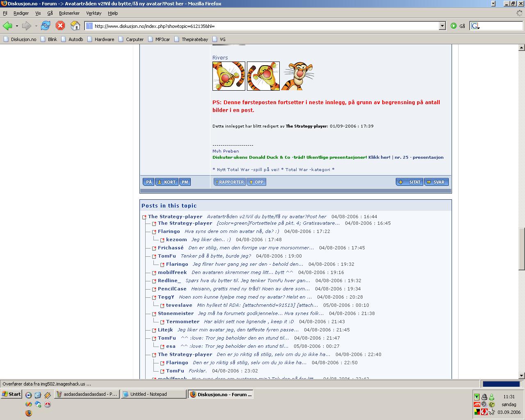Open the Bokmerker menu
525x420 pixels.
69,13
